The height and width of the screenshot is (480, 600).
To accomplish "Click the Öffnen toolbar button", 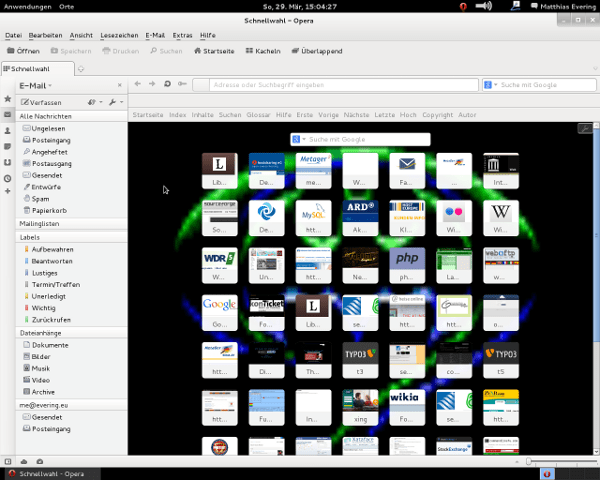I will pyautogui.click(x=23, y=51).
